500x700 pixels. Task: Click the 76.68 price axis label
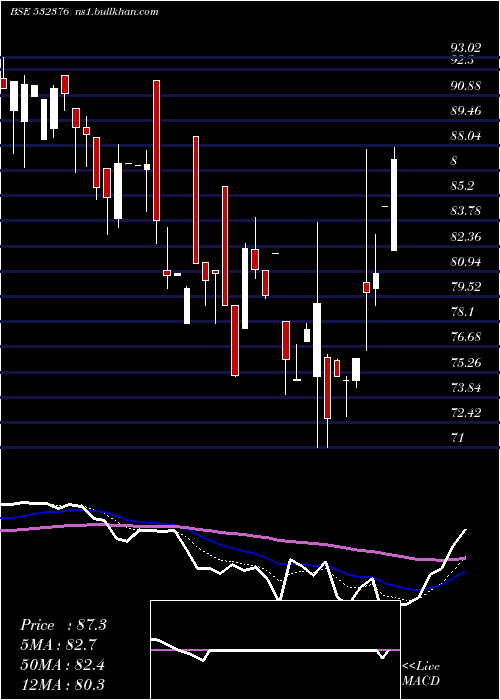[466, 336]
